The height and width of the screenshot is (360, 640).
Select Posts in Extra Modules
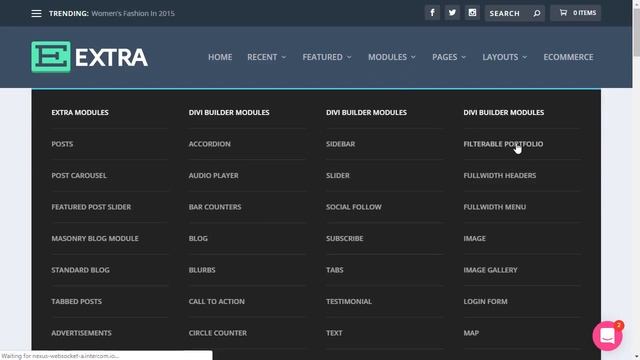(62, 144)
